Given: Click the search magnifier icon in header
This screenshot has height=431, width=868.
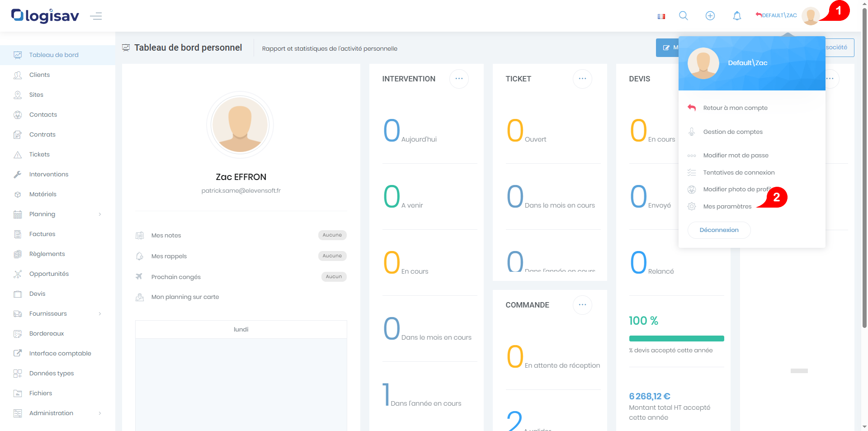Looking at the screenshot, I should 683,16.
